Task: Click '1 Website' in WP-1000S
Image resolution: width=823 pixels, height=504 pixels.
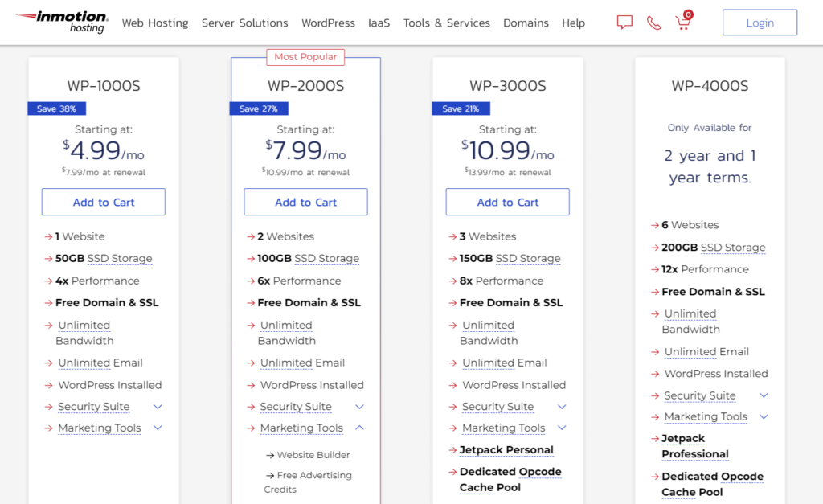Action: (x=80, y=236)
